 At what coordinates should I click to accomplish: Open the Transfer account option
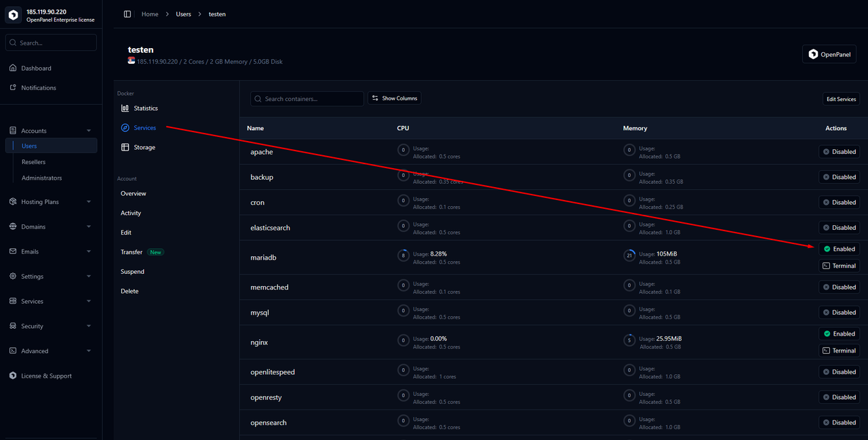pos(132,252)
